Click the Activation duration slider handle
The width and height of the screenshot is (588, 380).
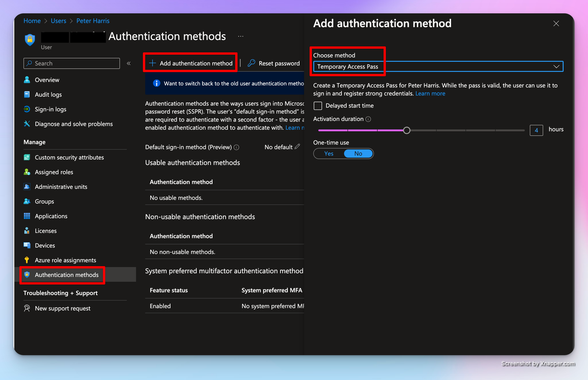pyautogui.click(x=406, y=130)
